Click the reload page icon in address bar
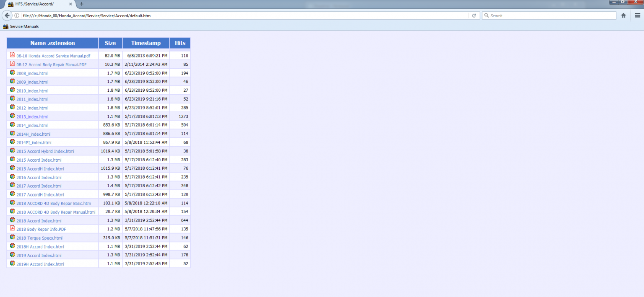Screen dimensions: 644x297 (x=474, y=15)
